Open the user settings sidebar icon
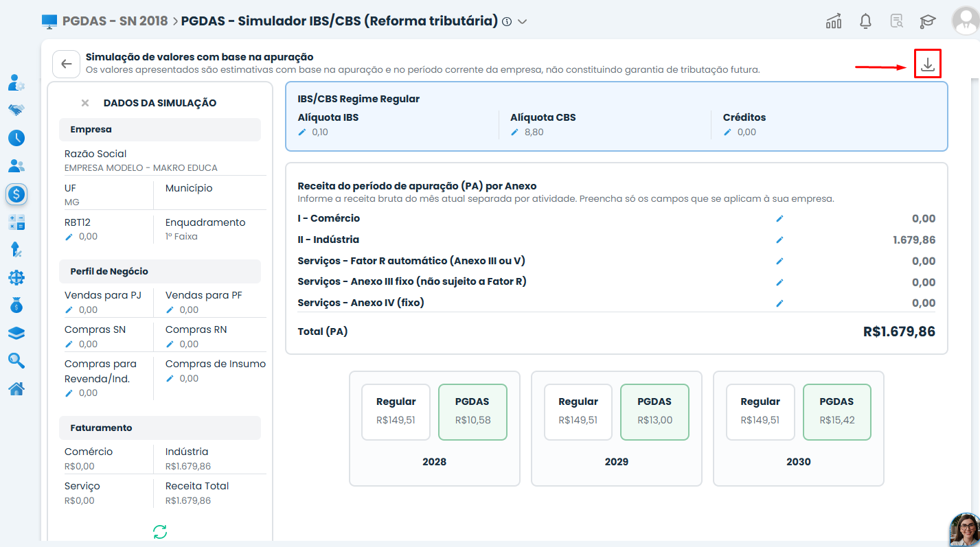This screenshot has width=980, height=547. pos(16,83)
